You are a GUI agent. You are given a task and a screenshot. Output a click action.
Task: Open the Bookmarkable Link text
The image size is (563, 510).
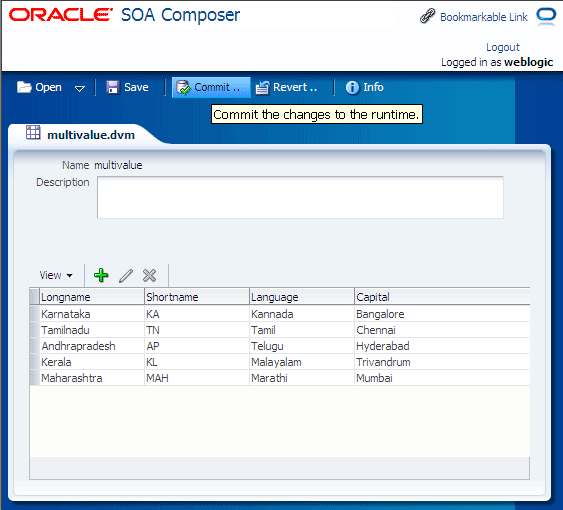pos(484,17)
